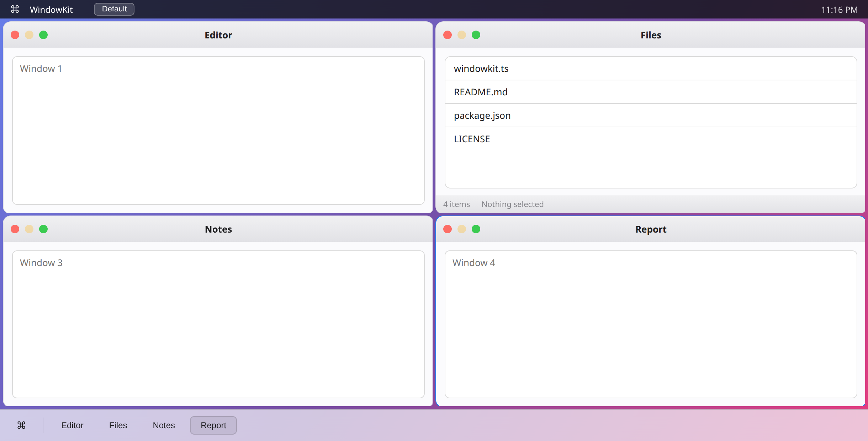The width and height of the screenshot is (868, 441).
Task: Switch to Files in the dock
Action: coord(118,425)
